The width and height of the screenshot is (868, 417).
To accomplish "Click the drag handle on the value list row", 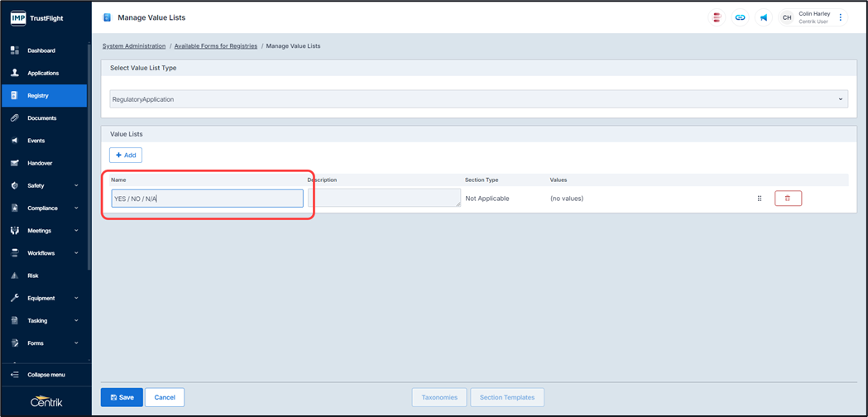I will pos(760,199).
